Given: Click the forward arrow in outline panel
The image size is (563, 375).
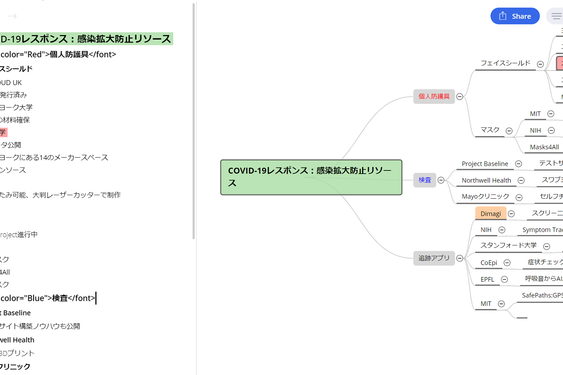Looking at the screenshot, I should point(13,16).
